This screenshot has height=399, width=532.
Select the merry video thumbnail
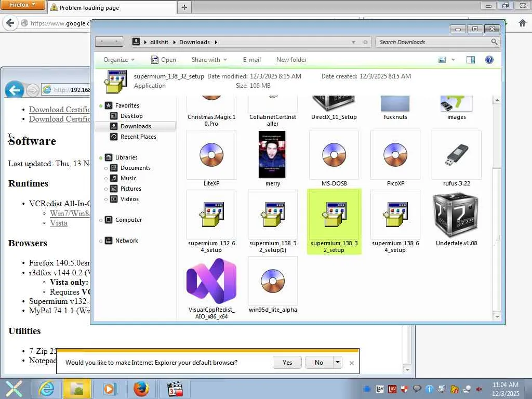click(272, 159)
